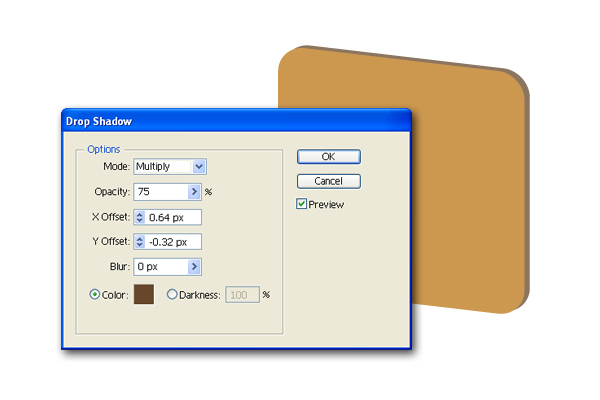Toggle the Preview checkbox

tap(302, 204)
